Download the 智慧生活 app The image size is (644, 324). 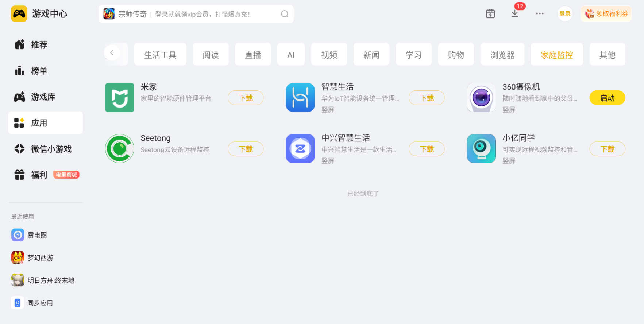click(427, 98)
